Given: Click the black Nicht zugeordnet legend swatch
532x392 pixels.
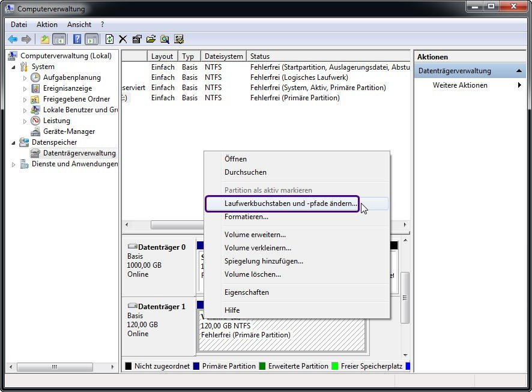Looking at the screenshot, I should tap(128, 366).
